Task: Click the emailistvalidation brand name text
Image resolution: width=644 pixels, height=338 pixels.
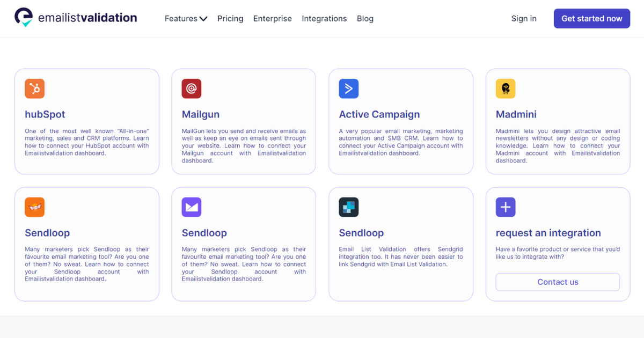Action: (87, 18)
